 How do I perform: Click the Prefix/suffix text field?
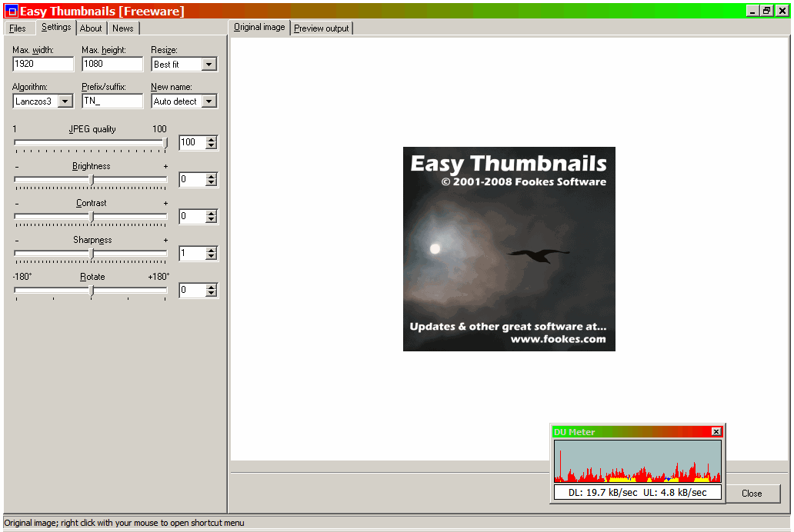[112, 101]
